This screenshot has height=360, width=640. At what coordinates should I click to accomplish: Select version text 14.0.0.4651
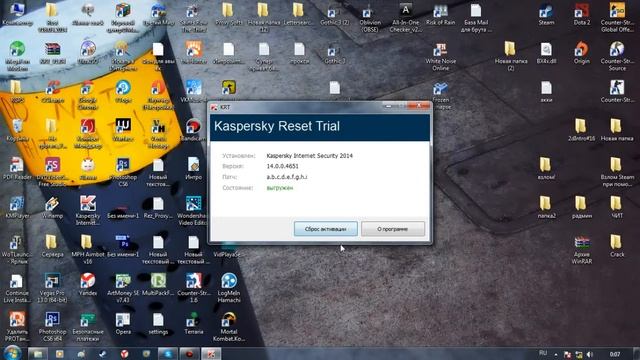pos(282,166)
